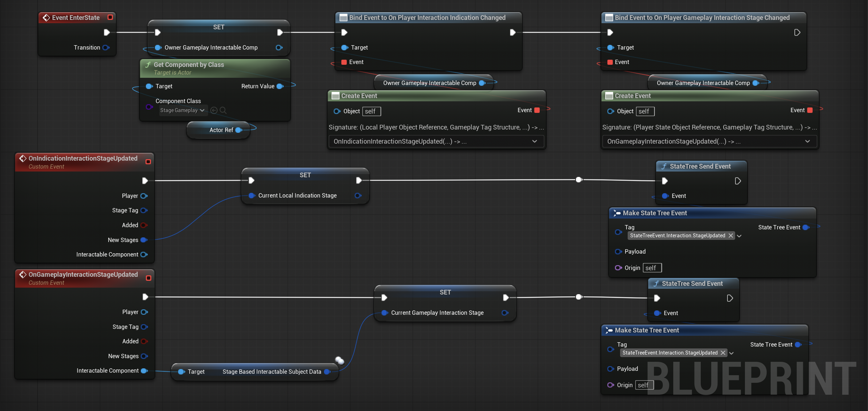
Task: Click the red Event pin on Bind Event
Action: tap(344, 62)
